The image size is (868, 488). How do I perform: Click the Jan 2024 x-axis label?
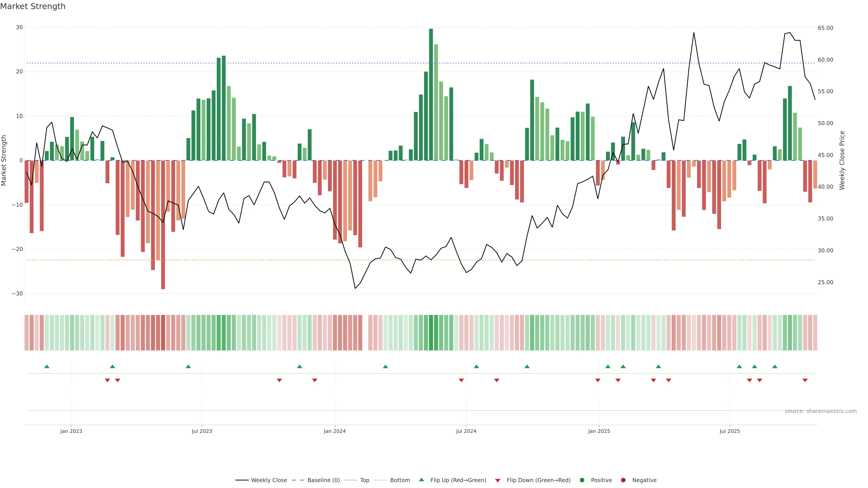point(335,431)
